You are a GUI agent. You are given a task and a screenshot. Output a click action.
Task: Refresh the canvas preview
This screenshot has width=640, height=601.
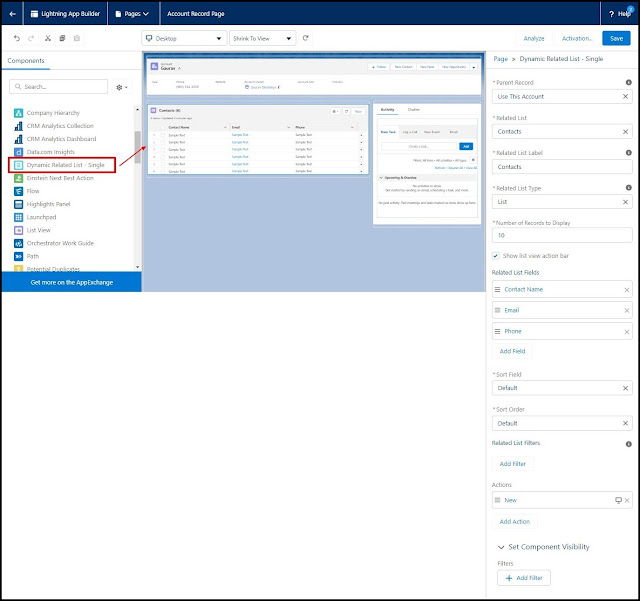(305, 38)
